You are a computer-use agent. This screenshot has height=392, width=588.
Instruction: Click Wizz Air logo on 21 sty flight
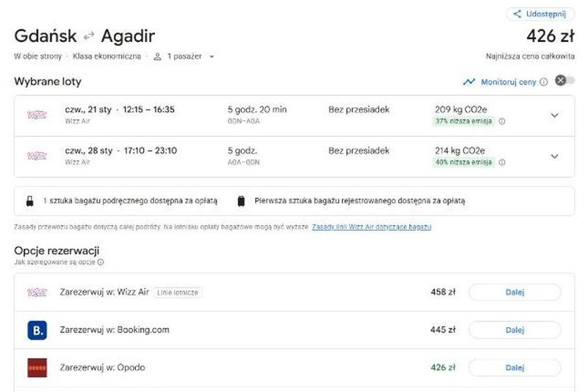click(37, 115)
